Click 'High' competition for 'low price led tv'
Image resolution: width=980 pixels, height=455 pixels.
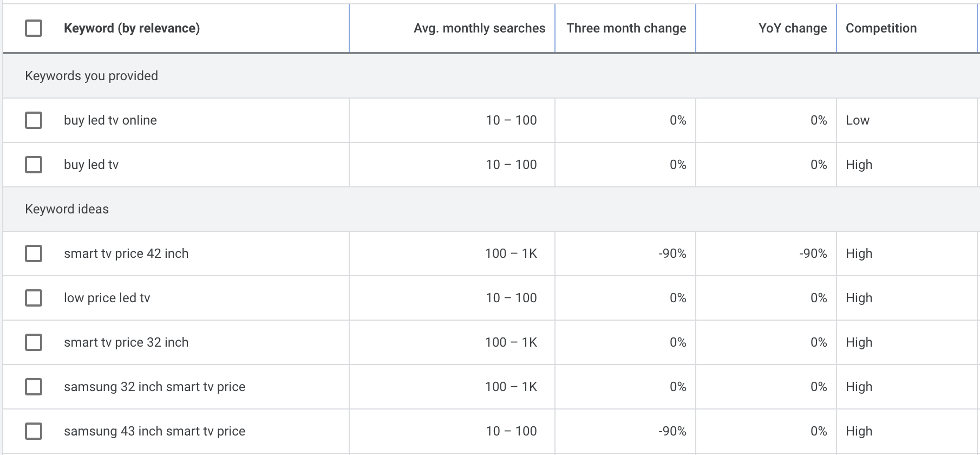click(859, 298)
